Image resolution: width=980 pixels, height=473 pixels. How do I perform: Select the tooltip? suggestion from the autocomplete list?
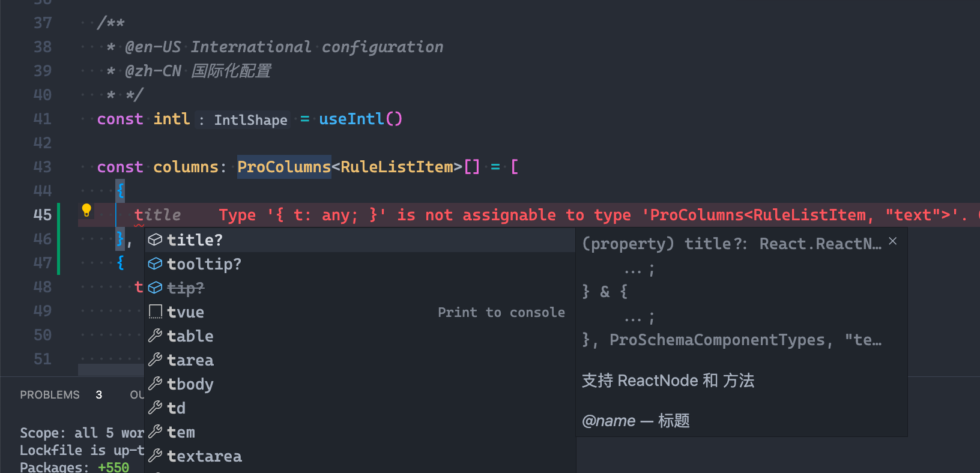pyautogui.click(x=204, y=264)
